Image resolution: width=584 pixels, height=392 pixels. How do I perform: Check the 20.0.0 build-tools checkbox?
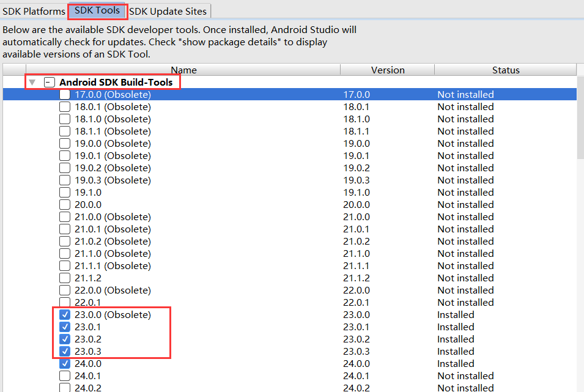click(65, 205)
